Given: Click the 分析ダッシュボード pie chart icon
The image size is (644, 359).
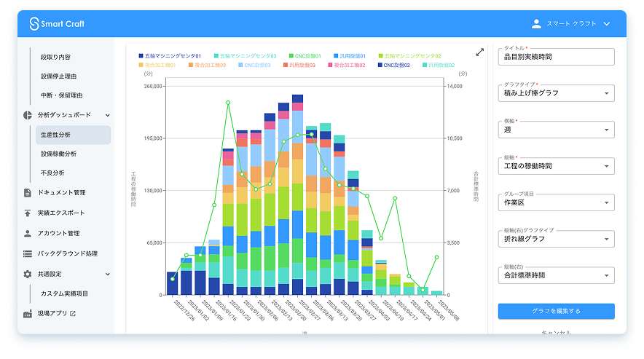Looking at the screenshot, I should (28, 115).
